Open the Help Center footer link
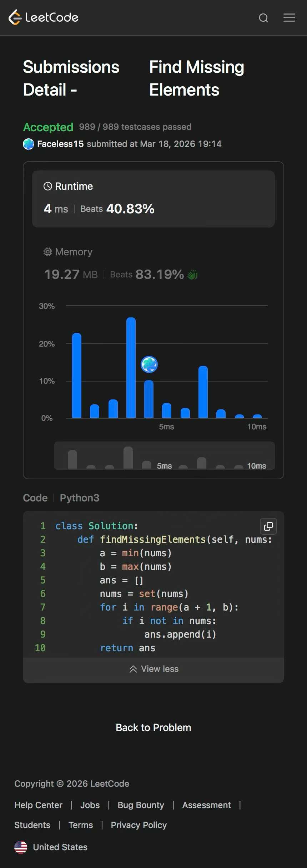Viewport: 307px width, 868px height. (x=38, y=805)
